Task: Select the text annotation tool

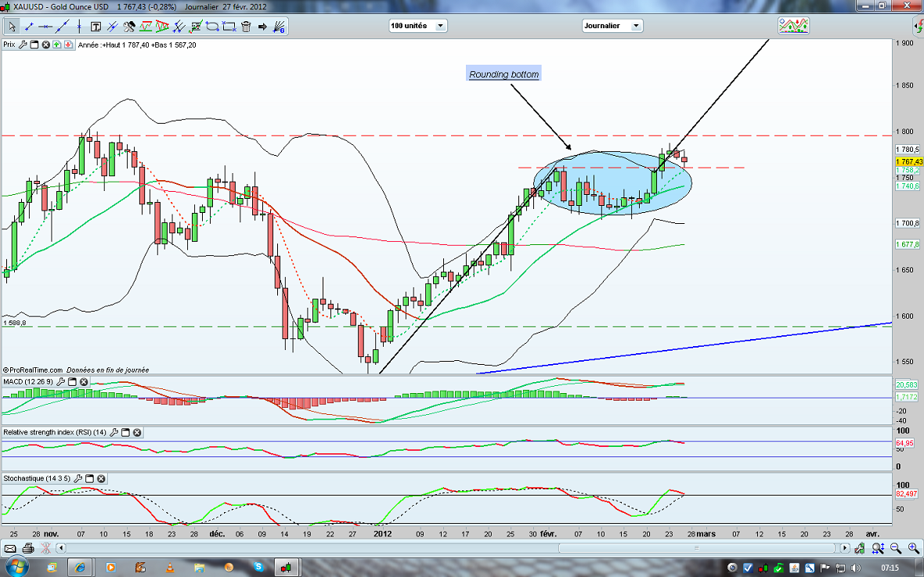Action: (95, 27)
